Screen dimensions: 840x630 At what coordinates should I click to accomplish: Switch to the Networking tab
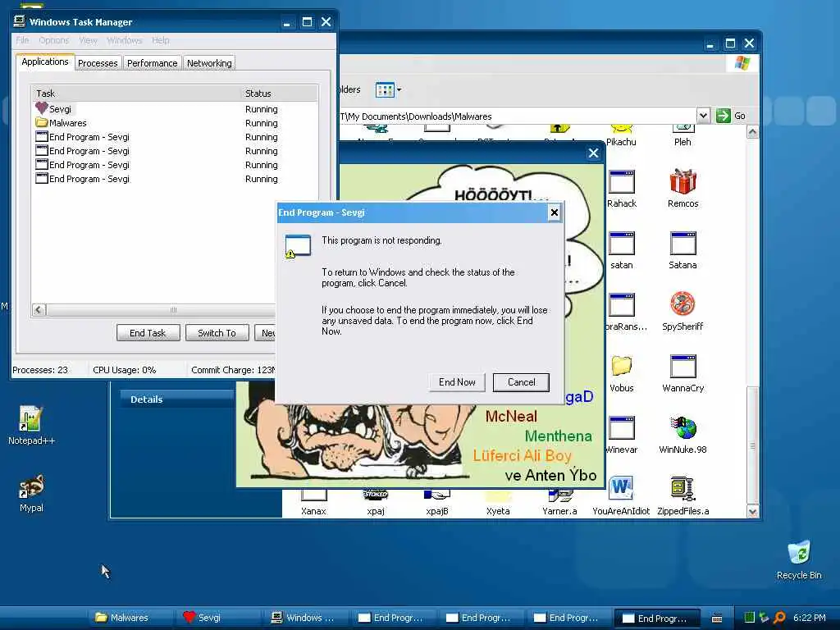(209, 63)
